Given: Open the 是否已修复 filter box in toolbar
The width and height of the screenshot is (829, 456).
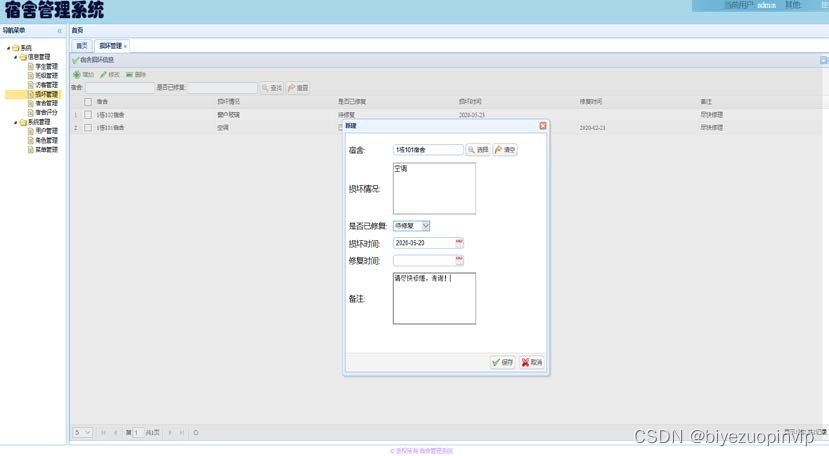Looking at the screenshot, I should 223,88.
